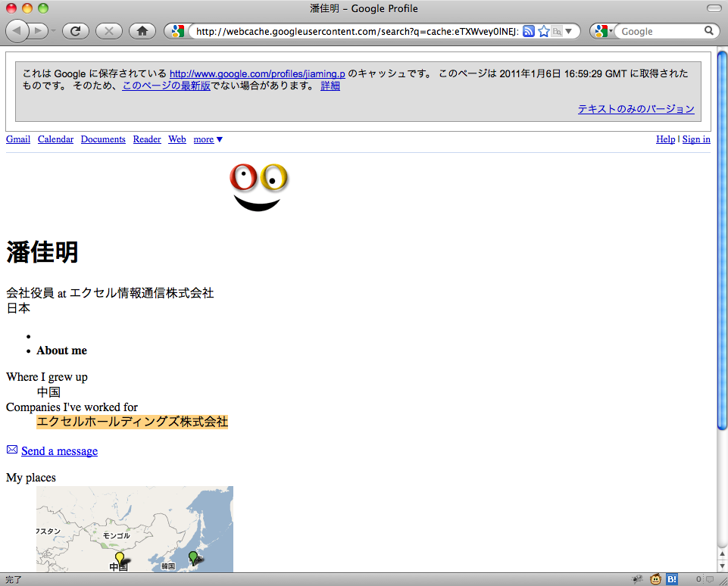Screen dimensions: 728x586
Task: Click the comment bubble icon in status bar
Action: tap(709, 579)
